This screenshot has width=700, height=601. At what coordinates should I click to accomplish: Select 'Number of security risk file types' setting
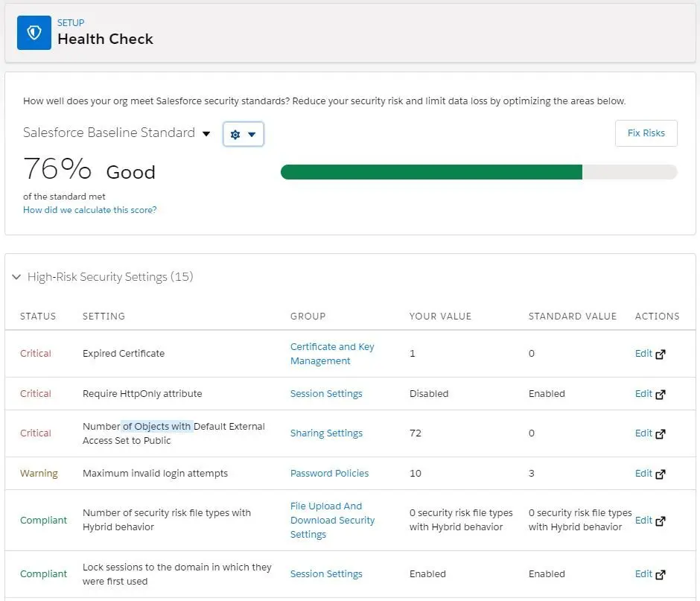[167, 520]
